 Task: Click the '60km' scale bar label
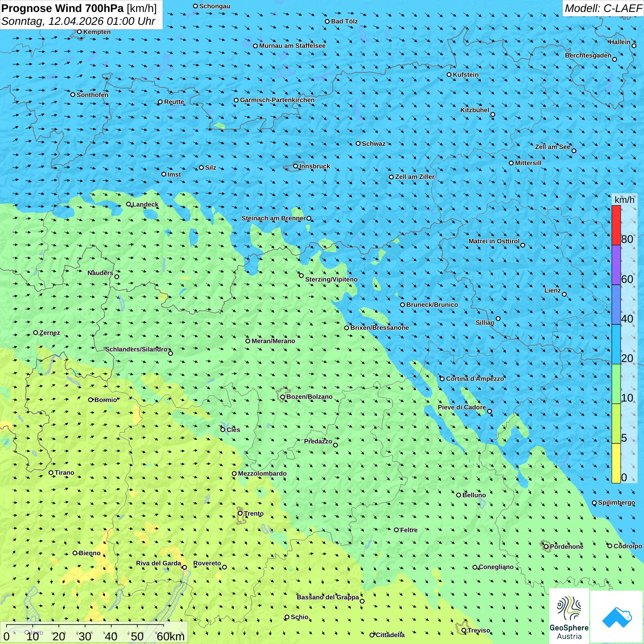[x=171, y=636]
